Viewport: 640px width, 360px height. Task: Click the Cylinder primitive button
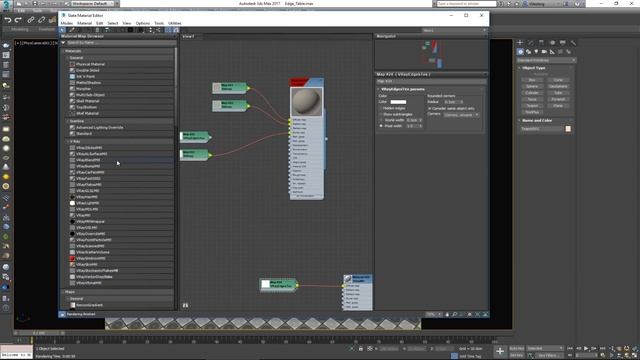pyautogui.click(x=532, y=93)
